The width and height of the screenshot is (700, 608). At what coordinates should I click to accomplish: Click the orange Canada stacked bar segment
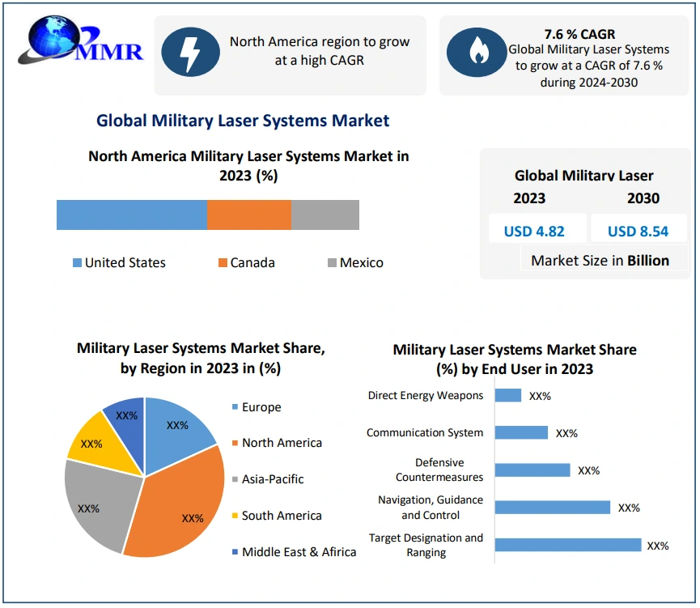click(248, 215)
